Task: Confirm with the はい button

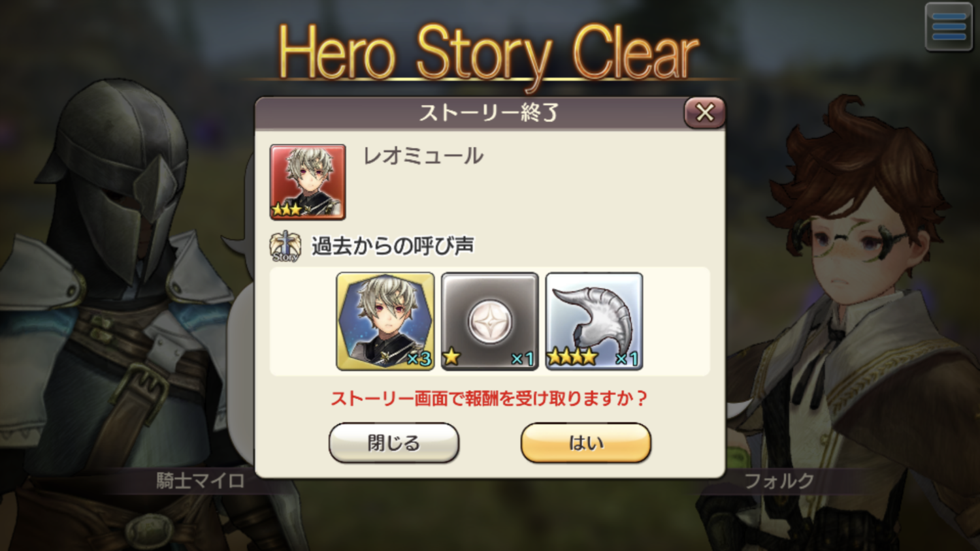Action: point(586,443)
